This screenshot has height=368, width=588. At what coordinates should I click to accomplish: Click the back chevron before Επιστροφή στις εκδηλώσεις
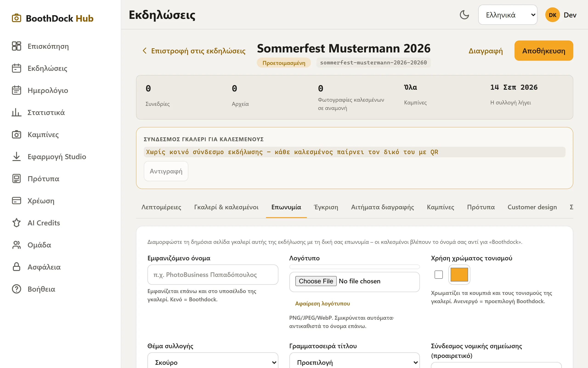(x=144, y=51)
